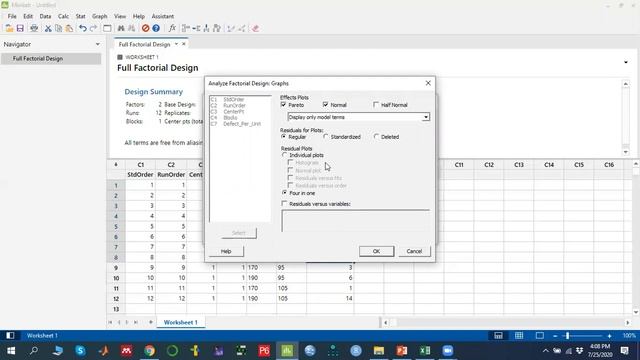
Task: Click the Copy toolbar icon
Action: pos(58,28)
